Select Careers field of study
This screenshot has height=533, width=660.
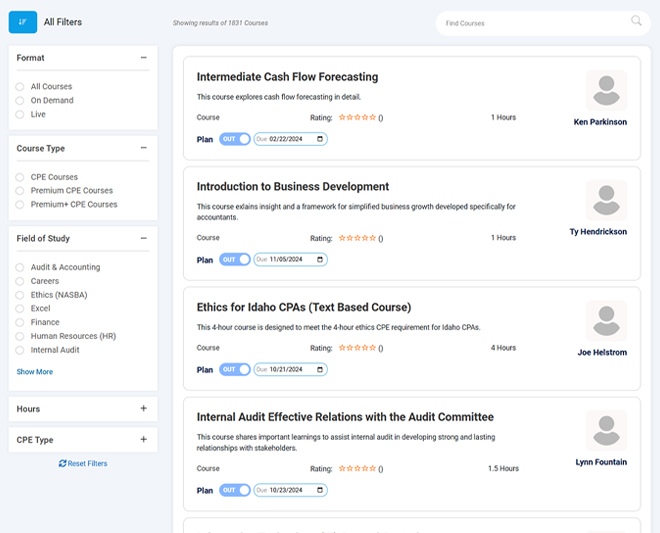click(x=20, y=281)
